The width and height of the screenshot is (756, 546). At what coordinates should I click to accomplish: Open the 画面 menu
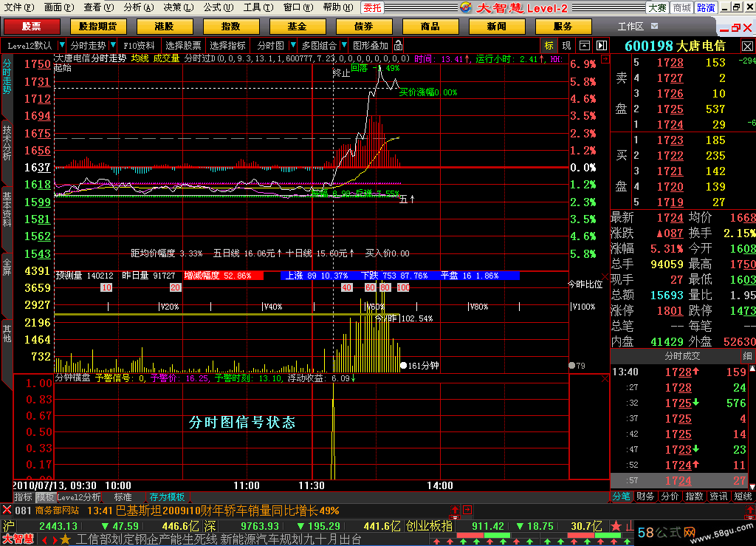pos(59,7)
